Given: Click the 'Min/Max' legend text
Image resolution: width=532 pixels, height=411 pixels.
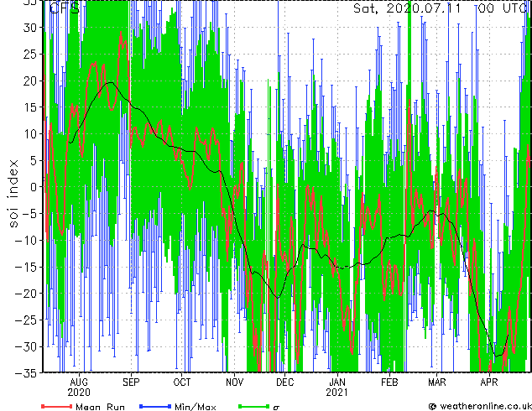Looking at the screenshot, I should pos(196,407).
